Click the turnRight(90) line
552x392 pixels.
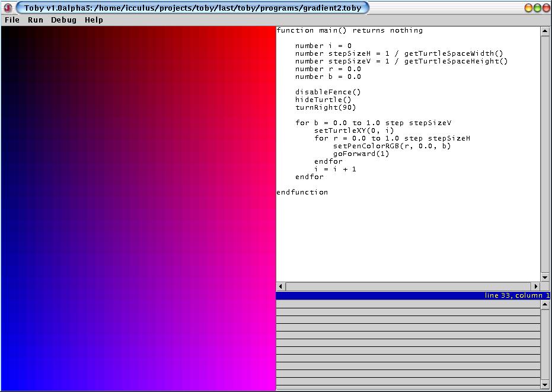pyautogui.click(x=326, y=108)
